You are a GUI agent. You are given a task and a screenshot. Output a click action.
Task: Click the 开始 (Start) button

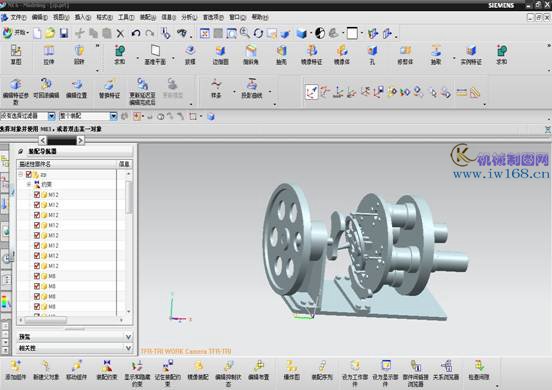(15, 33)
